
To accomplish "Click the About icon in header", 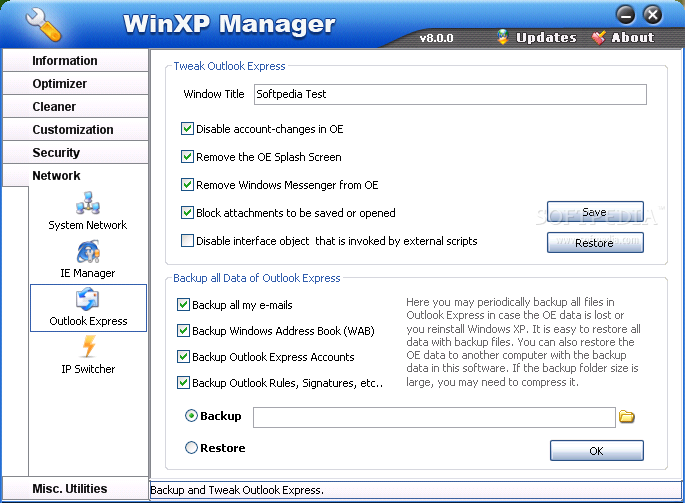I will [599, 37].
